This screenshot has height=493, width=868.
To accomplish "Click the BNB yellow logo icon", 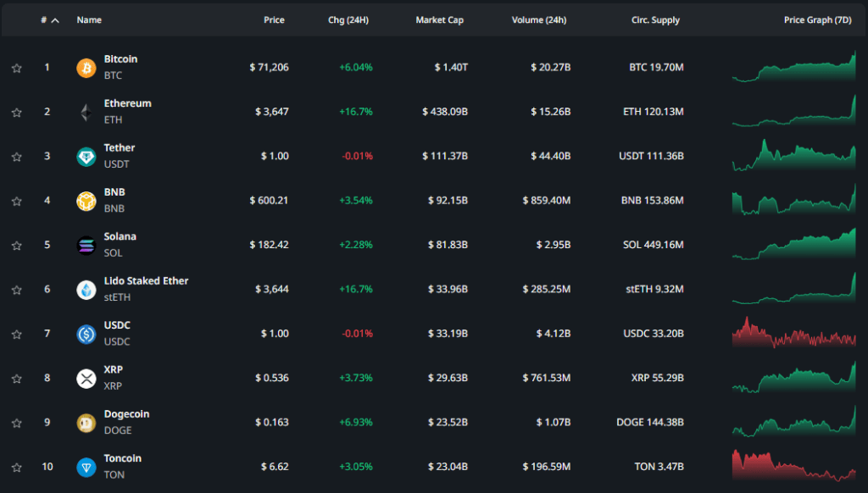I will pos(86,201).
